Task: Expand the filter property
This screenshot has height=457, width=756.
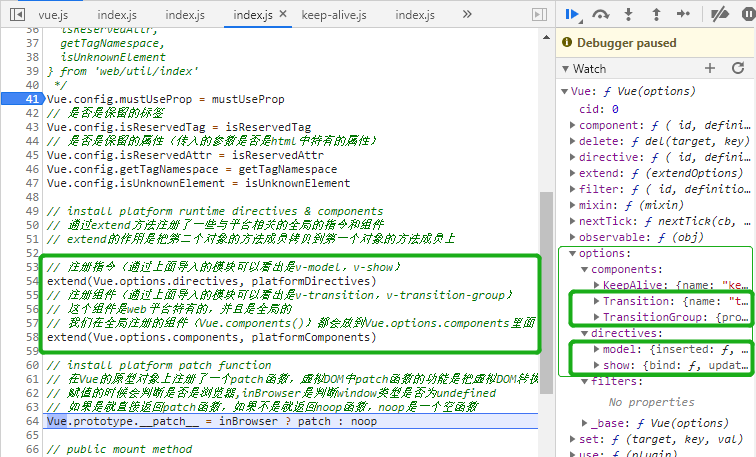Action: coord(572,189)
